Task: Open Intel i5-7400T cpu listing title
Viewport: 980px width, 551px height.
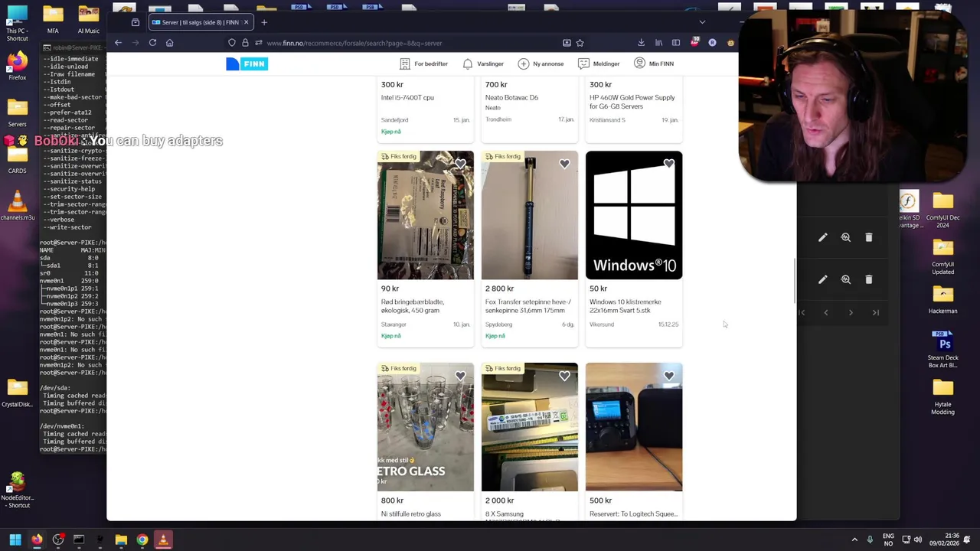Action: pyautogui.click(x=407, y=98)
